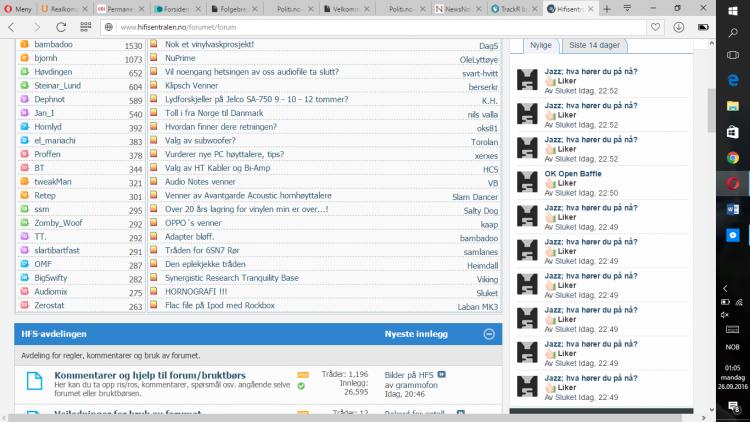
Task: Open thread Toll i fra Norge til Danmark
Action: coord(214,113)
